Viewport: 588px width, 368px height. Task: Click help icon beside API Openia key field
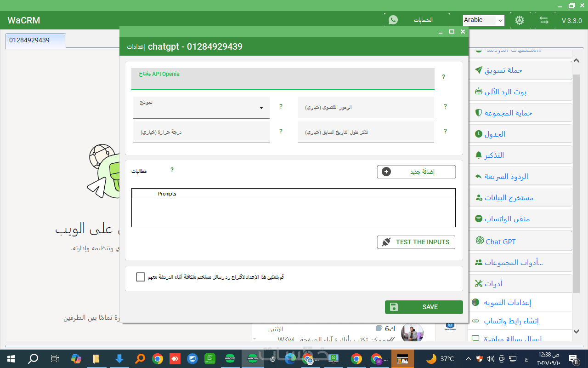(x=443, y=77)
